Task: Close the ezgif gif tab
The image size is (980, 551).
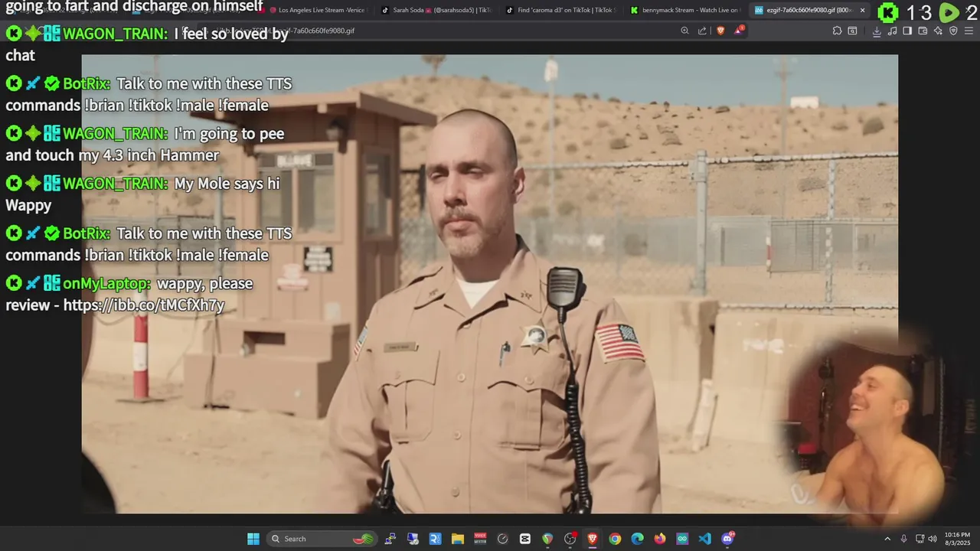Action: coord(863,10)
